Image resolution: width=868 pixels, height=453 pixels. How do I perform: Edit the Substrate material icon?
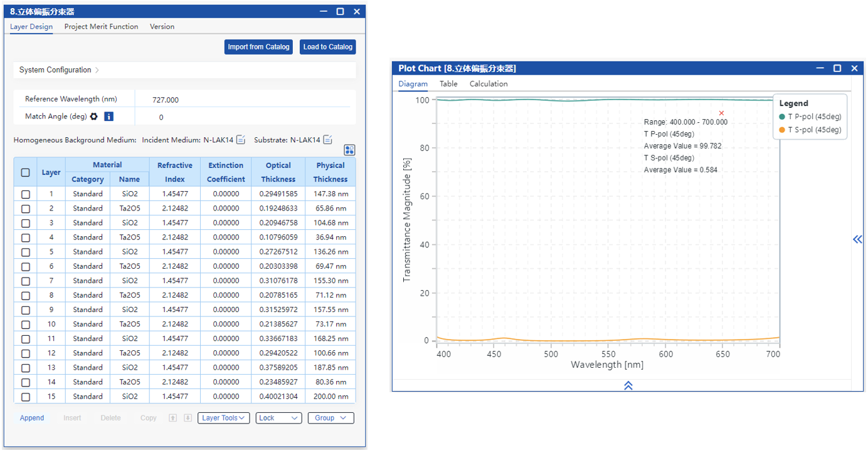tap(327, 140)
